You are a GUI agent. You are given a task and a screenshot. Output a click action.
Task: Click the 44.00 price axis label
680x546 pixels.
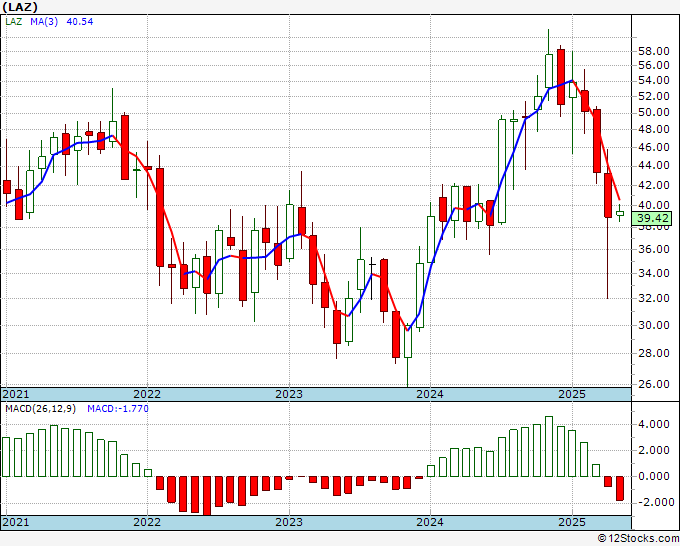coord(654,165)
